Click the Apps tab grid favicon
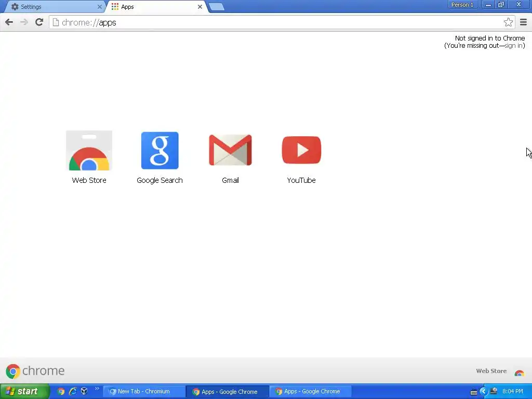 coord(115,7)
